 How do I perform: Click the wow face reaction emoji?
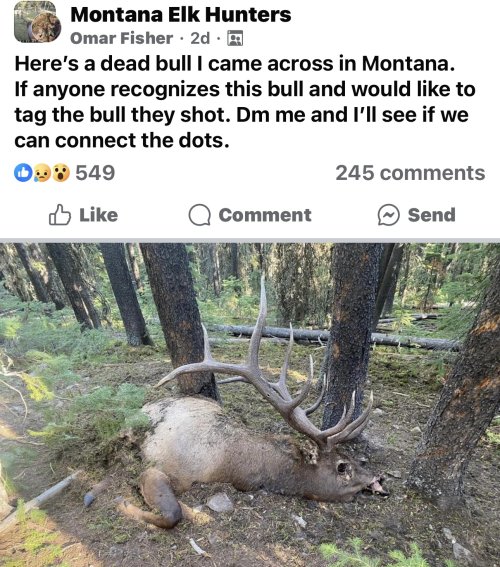(x=61, y=173)
